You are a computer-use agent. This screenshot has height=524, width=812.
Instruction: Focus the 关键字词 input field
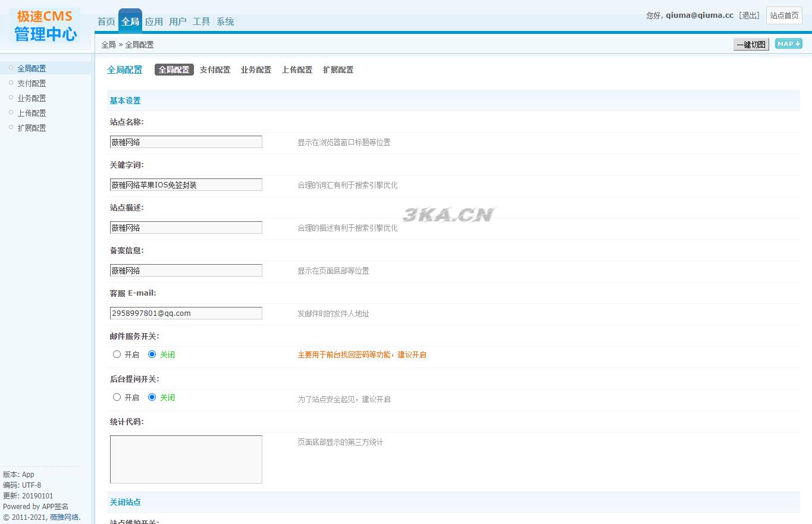pyautogui.click(x=186, y=185)
